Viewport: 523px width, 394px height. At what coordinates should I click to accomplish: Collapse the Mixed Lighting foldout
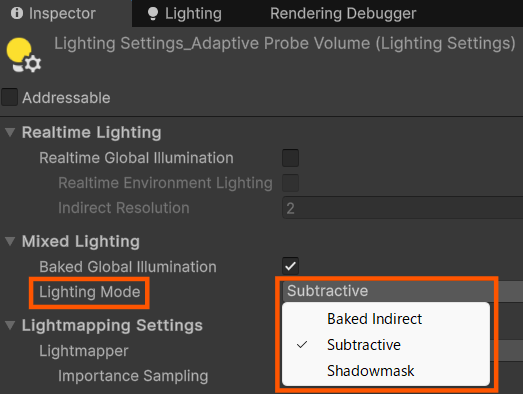pyautogui.click(x=10, y=241)
